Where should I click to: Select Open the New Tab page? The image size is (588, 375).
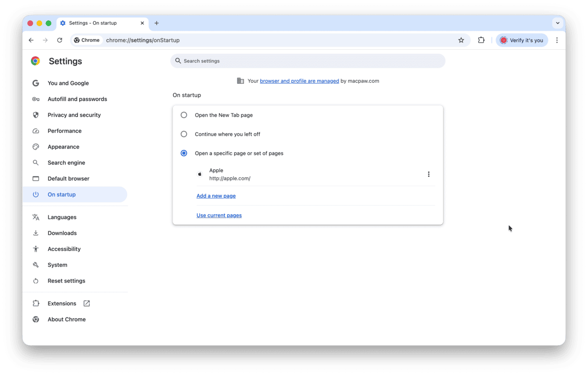point(184,115)
